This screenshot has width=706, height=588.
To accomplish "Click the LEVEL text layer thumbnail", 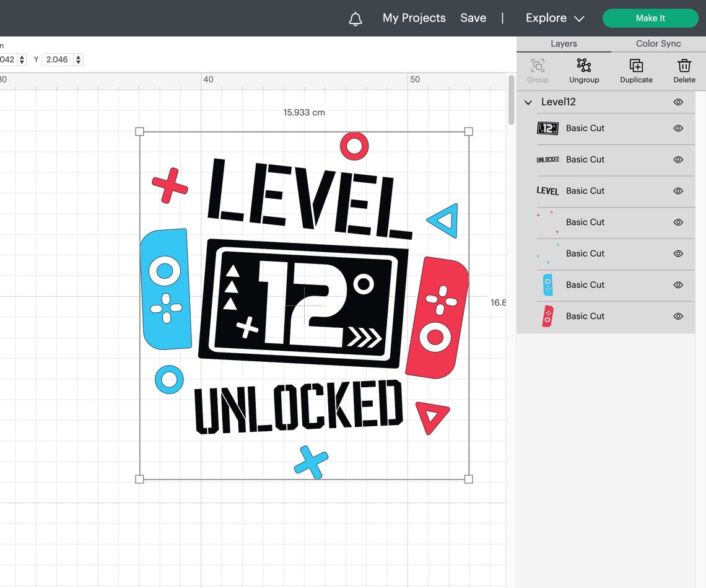I will click(x=547, y=191).
